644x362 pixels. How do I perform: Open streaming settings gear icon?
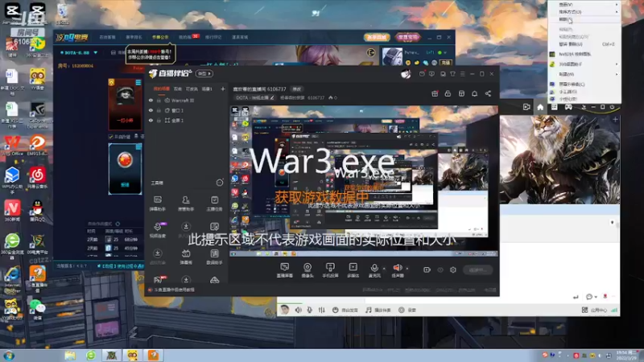click(453, 269)
